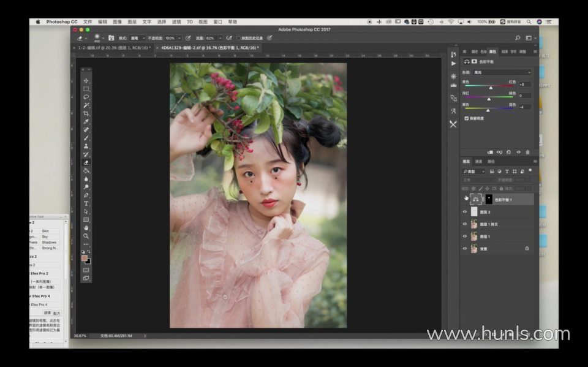Select the Magic Wand tool
588x367 pixels.
(x=86, y=105)
